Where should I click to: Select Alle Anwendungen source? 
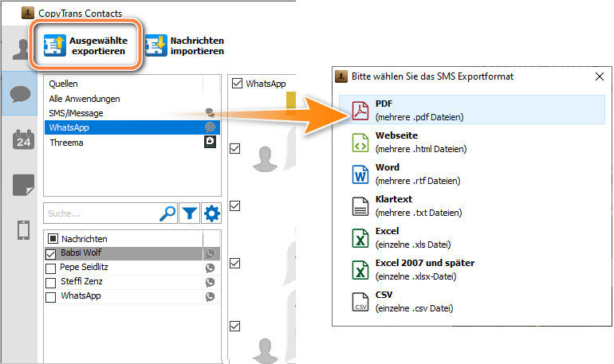click(132, 99)
